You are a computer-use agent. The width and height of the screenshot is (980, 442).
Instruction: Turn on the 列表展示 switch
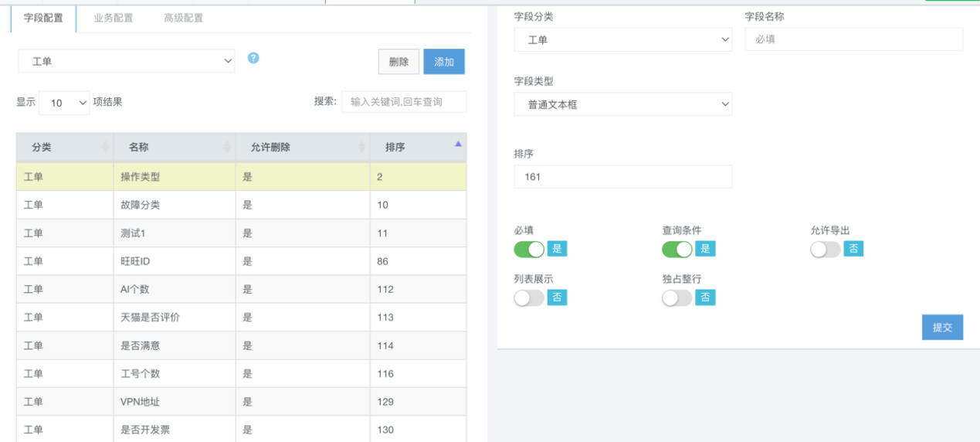tap(529, 297)
